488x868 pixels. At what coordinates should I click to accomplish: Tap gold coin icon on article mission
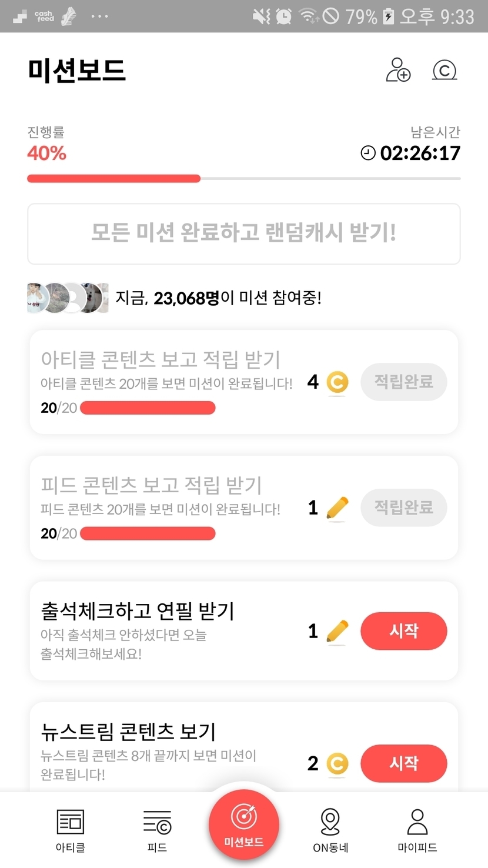pos(337,382)
